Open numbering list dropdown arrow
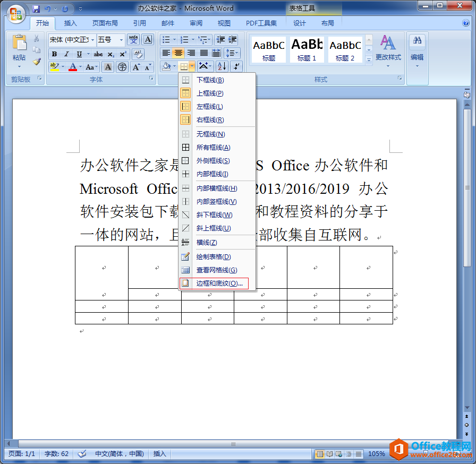The height and width of the screenshot is (464, 476). point(193,40)
